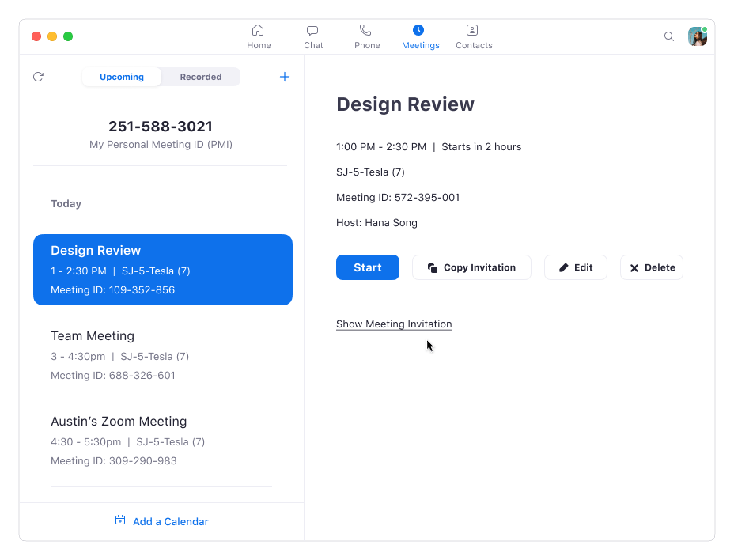
Task: Open the Phone section
Action: 366,36
